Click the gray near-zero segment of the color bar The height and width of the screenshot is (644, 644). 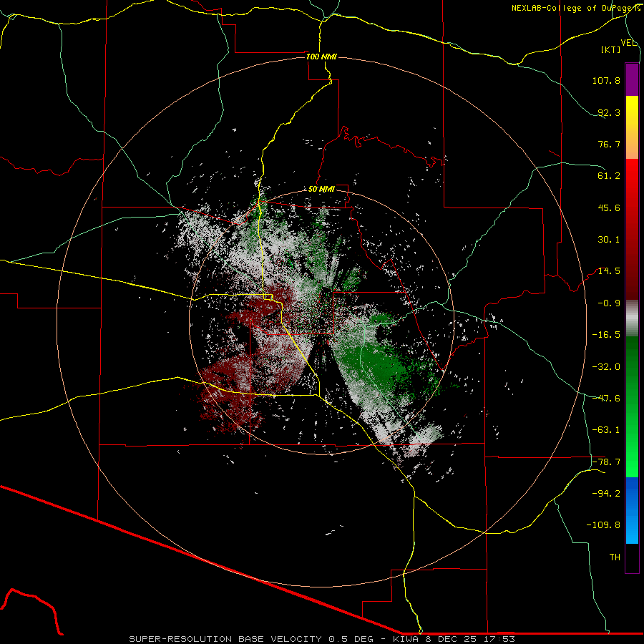632,318
